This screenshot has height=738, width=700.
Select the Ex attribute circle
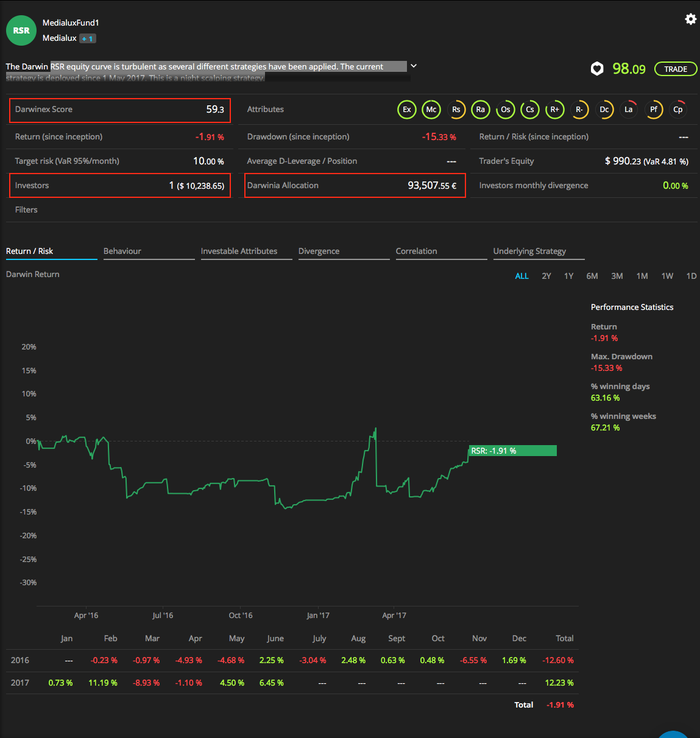point(406,110)
